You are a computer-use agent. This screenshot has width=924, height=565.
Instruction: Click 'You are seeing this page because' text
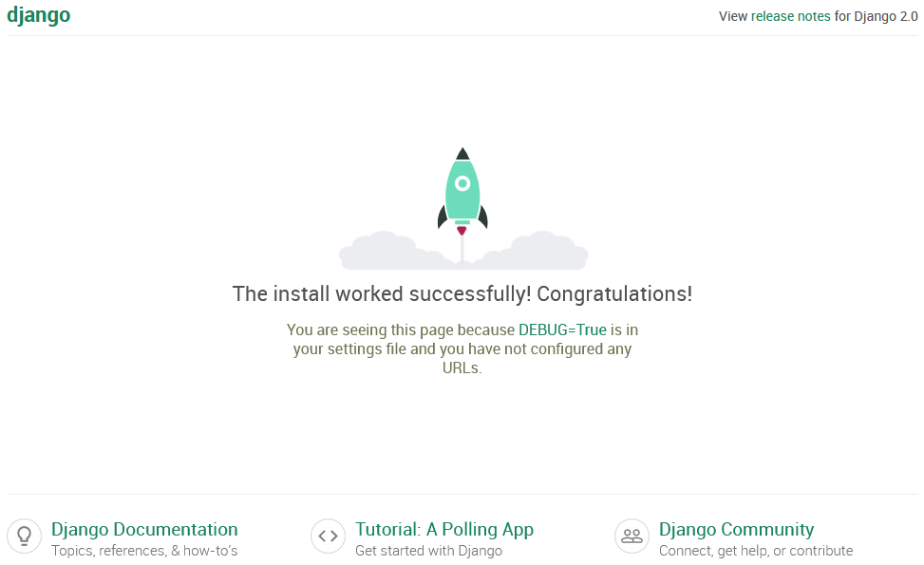point(401,330)
